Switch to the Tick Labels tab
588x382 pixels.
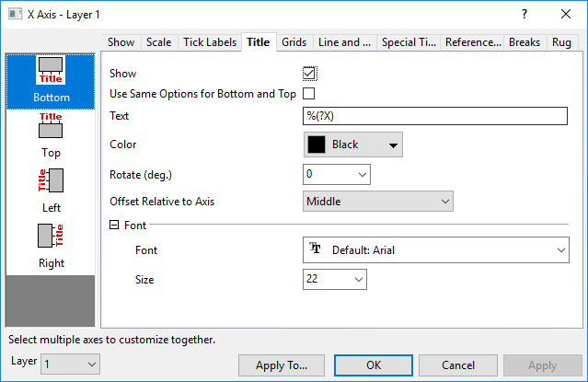208,42
